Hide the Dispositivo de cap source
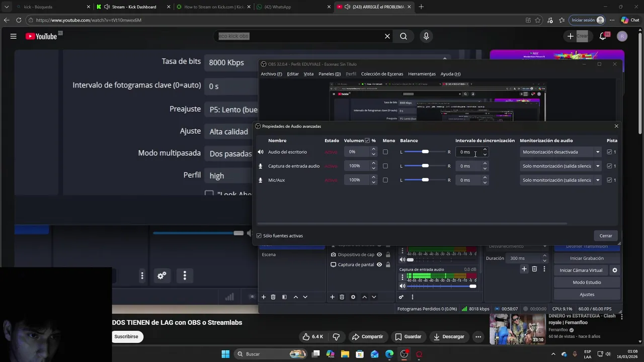This screenshot has height=362, width=644. (379, 254)
